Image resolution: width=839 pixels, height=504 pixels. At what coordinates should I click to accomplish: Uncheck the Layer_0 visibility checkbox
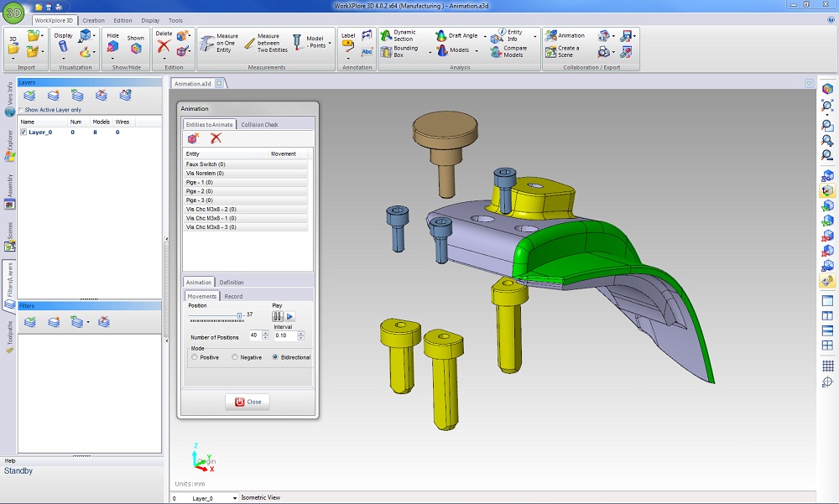tap(23, 132)
